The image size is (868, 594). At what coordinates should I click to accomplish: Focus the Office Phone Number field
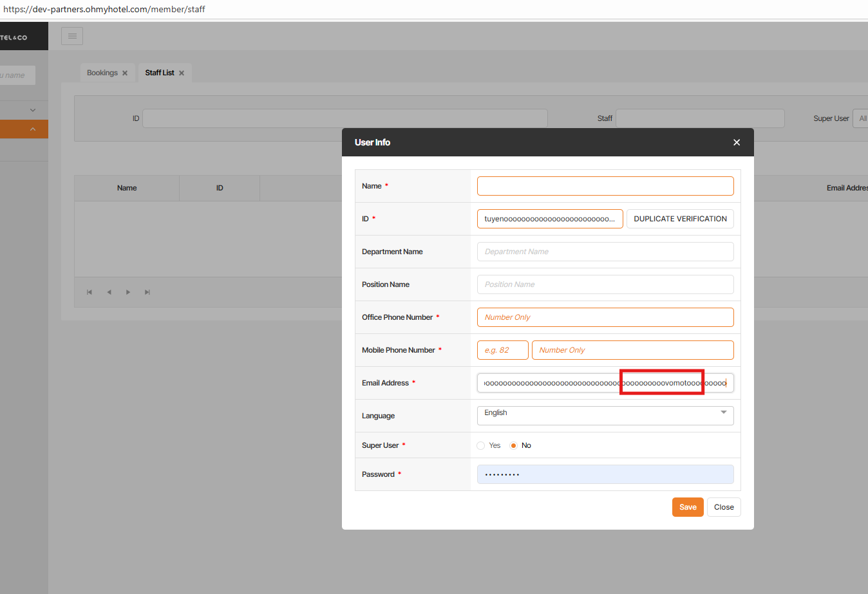[x=605, y=317]
